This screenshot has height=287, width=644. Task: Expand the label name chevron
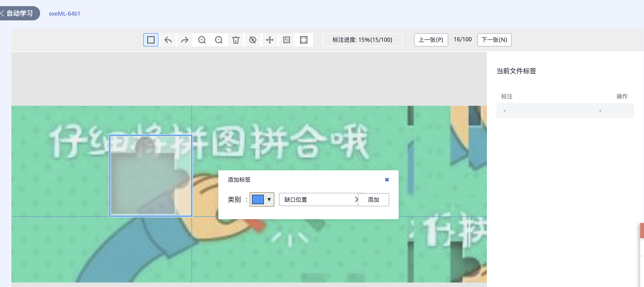pyautogui.click(x=356, y=199)
